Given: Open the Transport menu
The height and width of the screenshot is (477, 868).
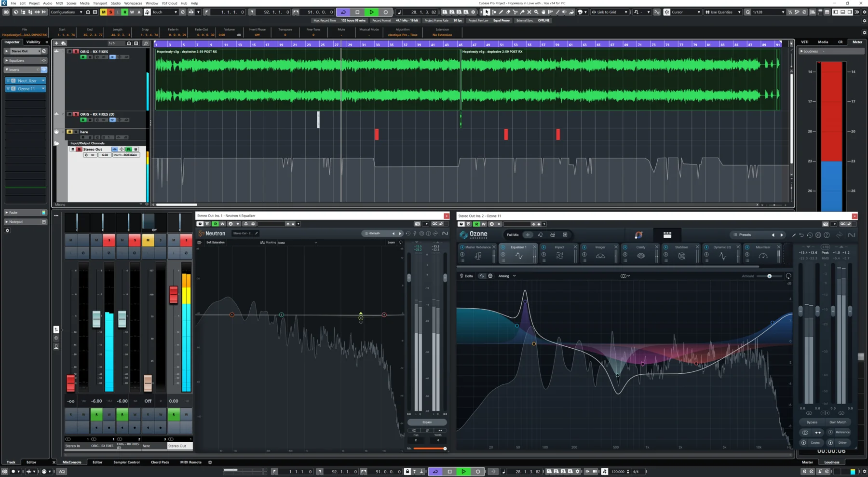Looking at the screenshot, I should coord(100,3).
